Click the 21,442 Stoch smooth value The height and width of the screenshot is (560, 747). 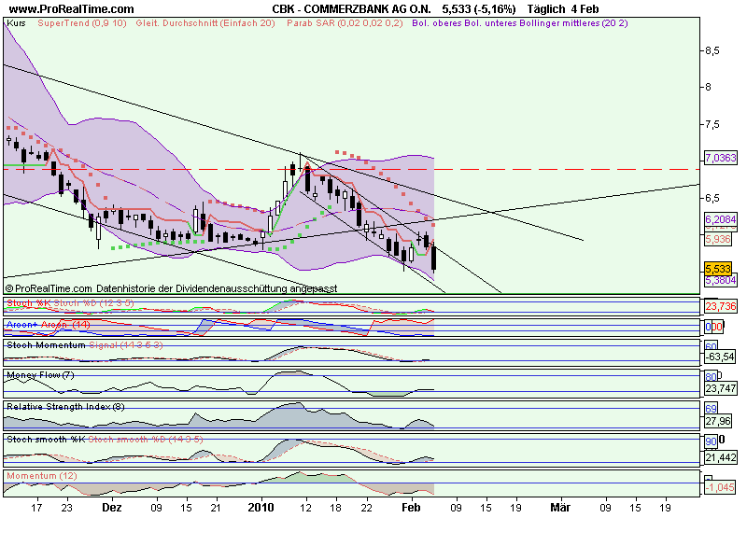pyautogui.click(x=721, y=457)
